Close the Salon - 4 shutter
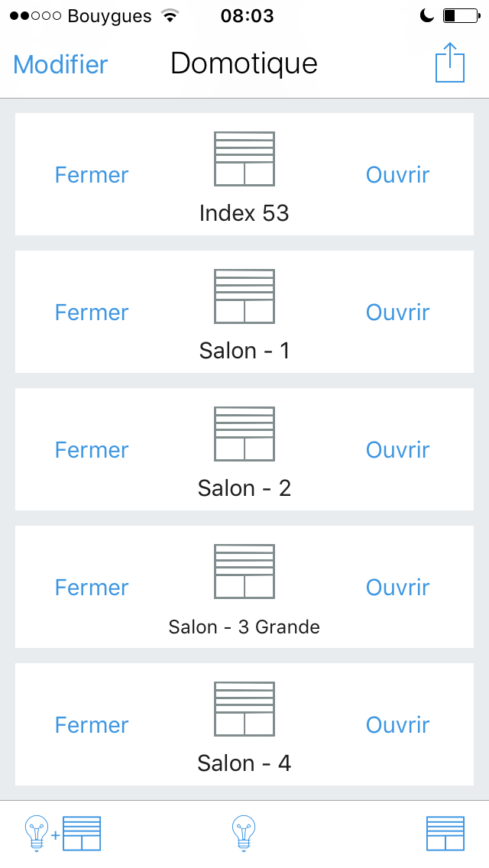This screenshot has width=489, height=868. [x=92, y=725]
